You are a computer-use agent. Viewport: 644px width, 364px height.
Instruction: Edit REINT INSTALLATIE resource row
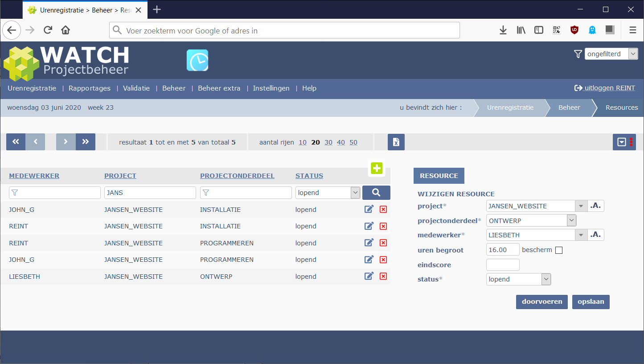[369, 226]
